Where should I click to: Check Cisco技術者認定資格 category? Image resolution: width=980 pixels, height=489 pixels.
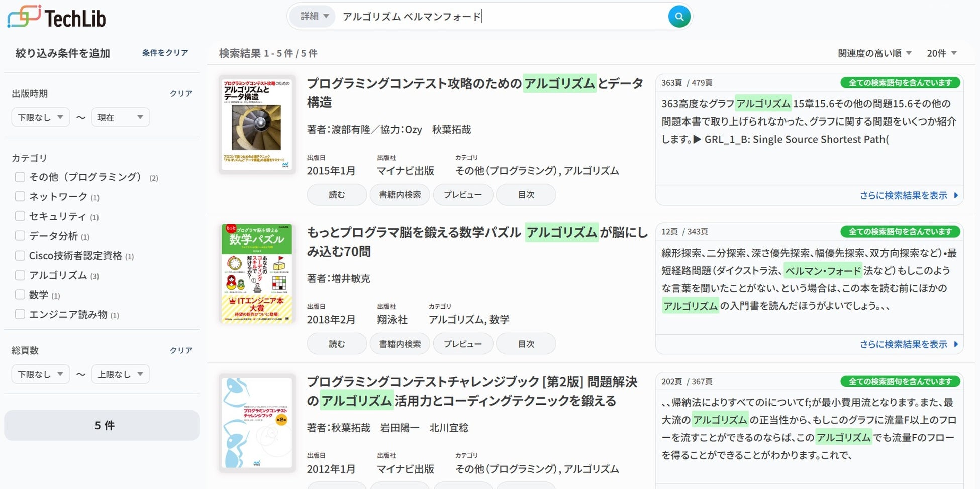coord(20,255)
